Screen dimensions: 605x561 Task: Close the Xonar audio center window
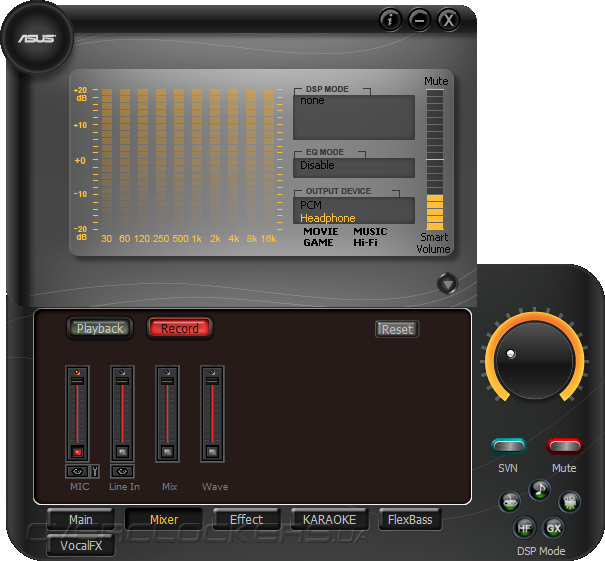pos(448,19)
